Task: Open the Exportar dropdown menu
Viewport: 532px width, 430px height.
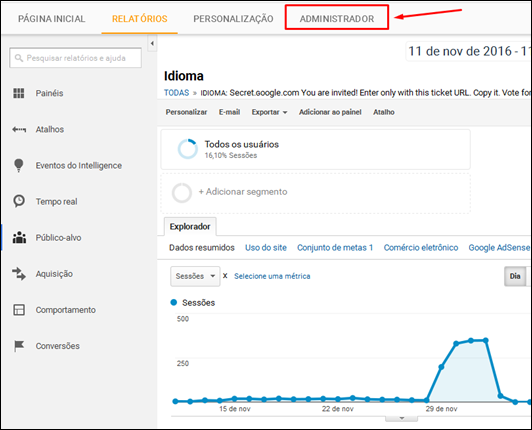Action: (x=269, y=112)
